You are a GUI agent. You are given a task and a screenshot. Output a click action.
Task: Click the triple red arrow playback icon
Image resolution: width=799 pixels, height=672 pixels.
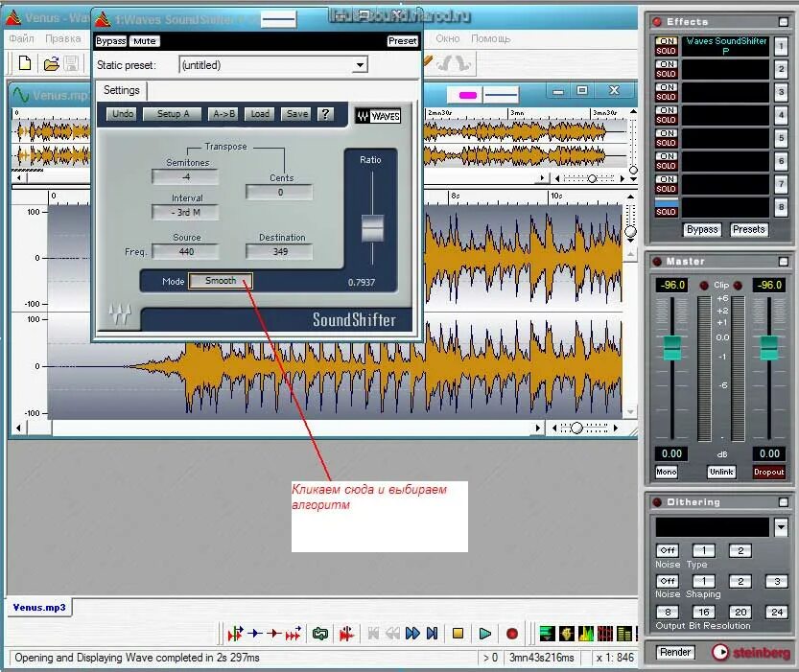[x=294, y=634]
